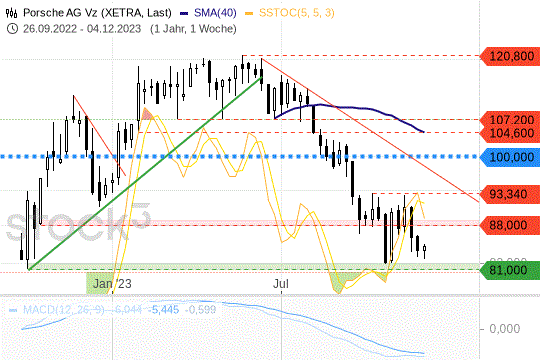Click the date range 26.09.2022 - 04.12.2023

click(x=82, y=29)
